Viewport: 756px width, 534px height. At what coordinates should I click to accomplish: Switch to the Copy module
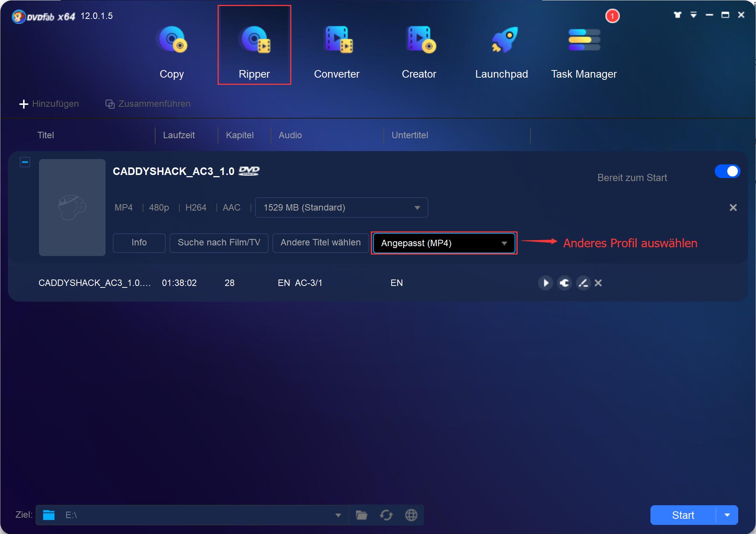(172, 49)
